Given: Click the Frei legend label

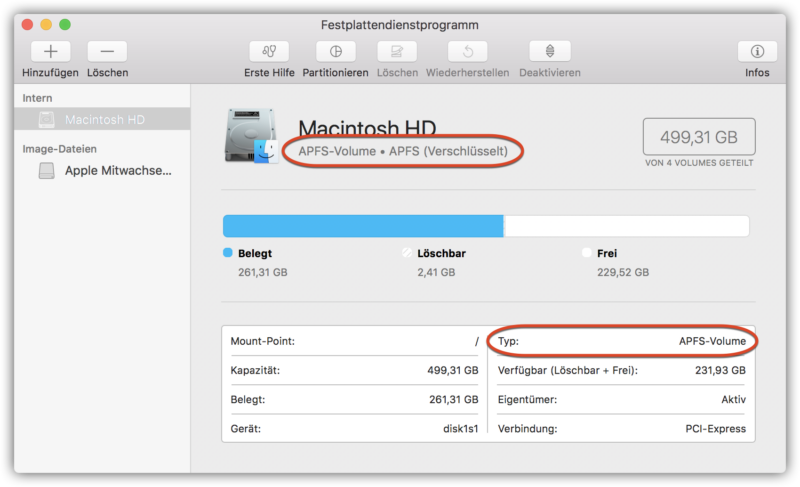Looking at the screenshot, I should tap(607, 253).
